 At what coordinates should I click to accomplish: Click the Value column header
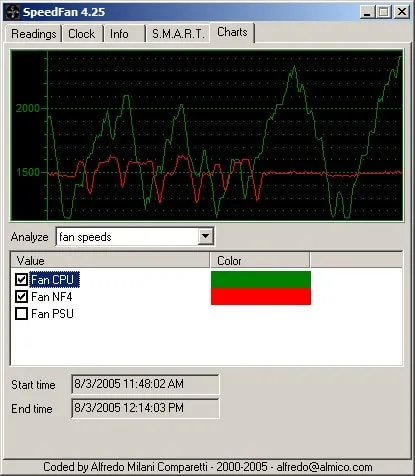[x=110, y=260]
